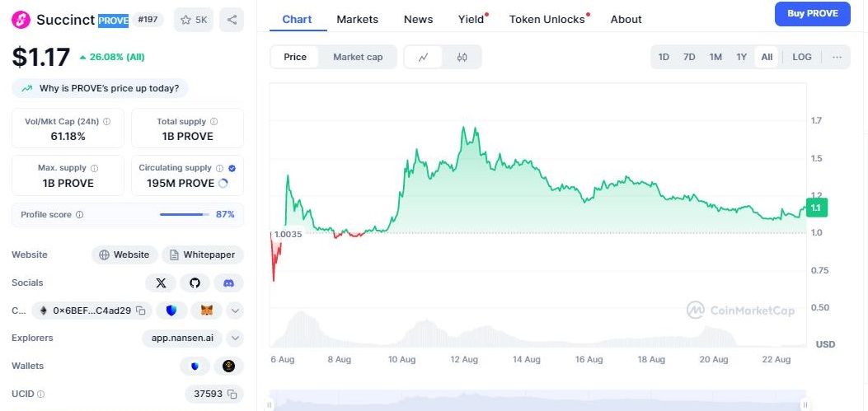Open 'Why is PROVE's price up today?'
The width and height of the screenshot is (868, 411).
click(x=101, y=88)
